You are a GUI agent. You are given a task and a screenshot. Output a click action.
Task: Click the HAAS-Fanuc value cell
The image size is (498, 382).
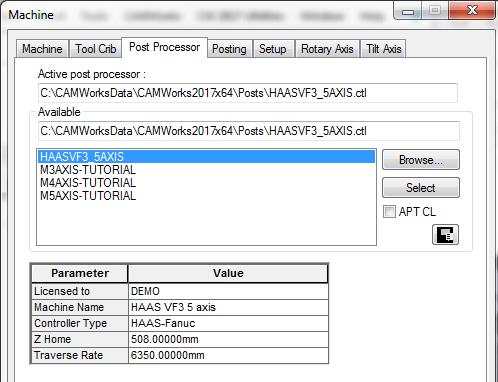(x=228, y=323)
